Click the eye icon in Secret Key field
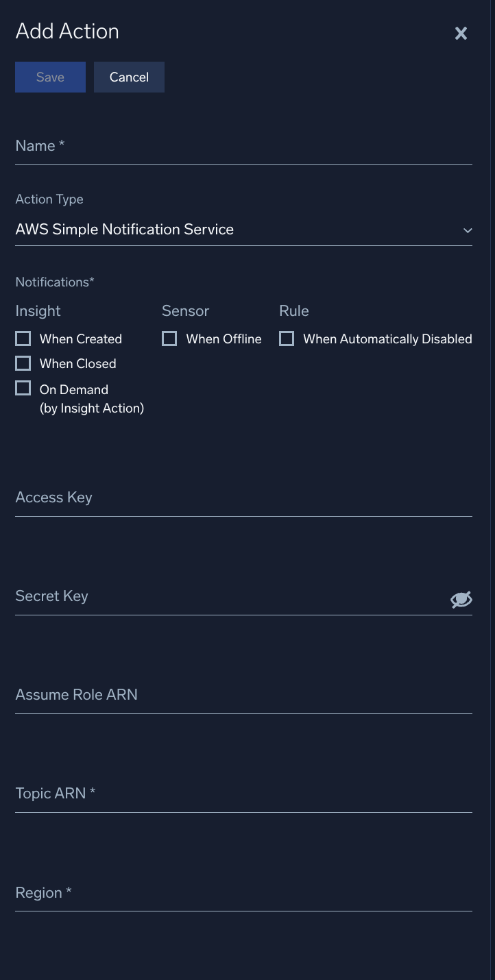 (x=460, y=599)
